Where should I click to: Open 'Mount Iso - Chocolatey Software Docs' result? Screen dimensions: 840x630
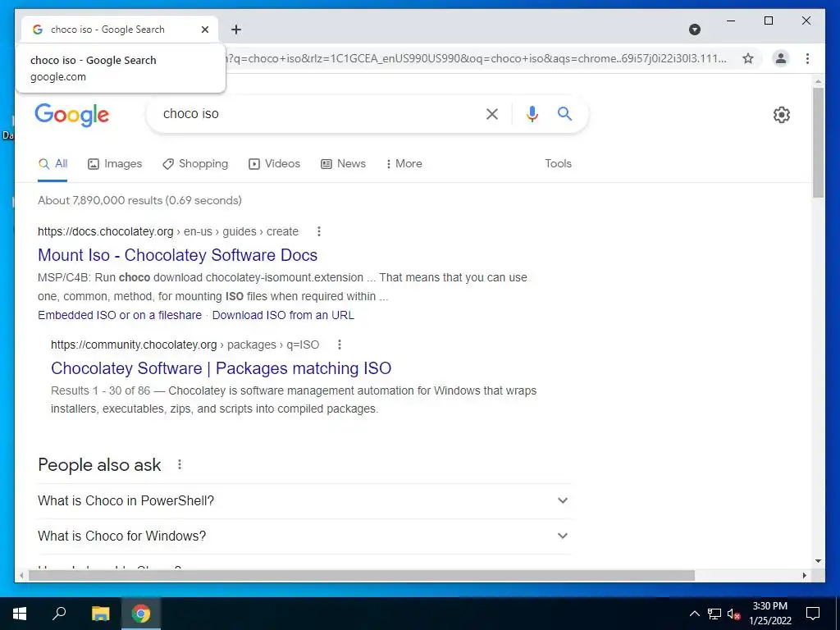[177, 255]
